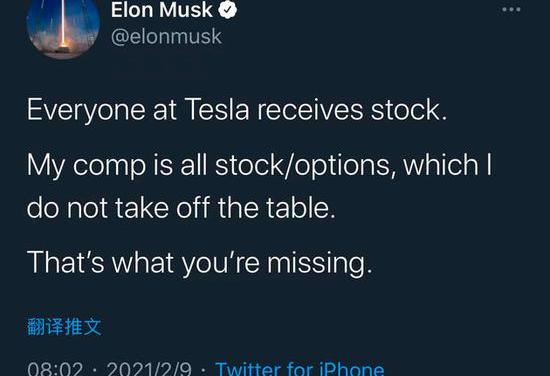
Task: Click the 08:02 tweet timestamp
Action: click(55, 370)
